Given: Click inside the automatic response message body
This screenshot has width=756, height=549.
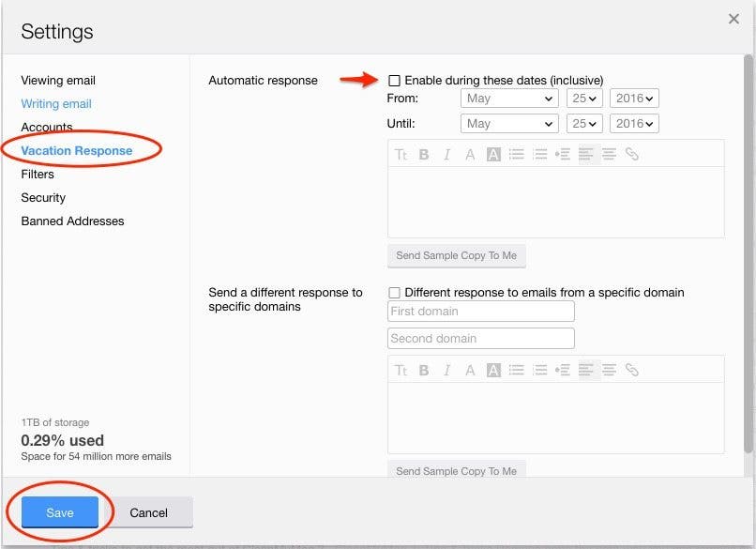Looking at the screenshot, I should tap(556, 202).
